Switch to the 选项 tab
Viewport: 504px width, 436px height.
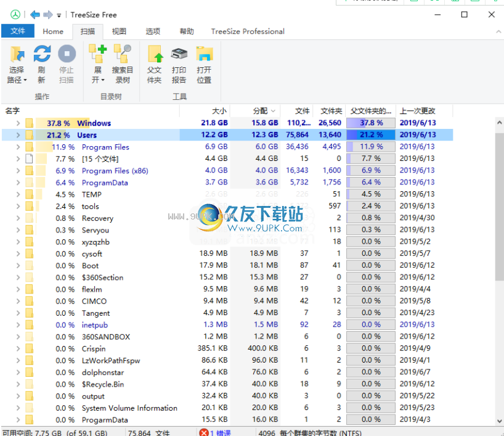pyautogui.click(x=153, y=31)
